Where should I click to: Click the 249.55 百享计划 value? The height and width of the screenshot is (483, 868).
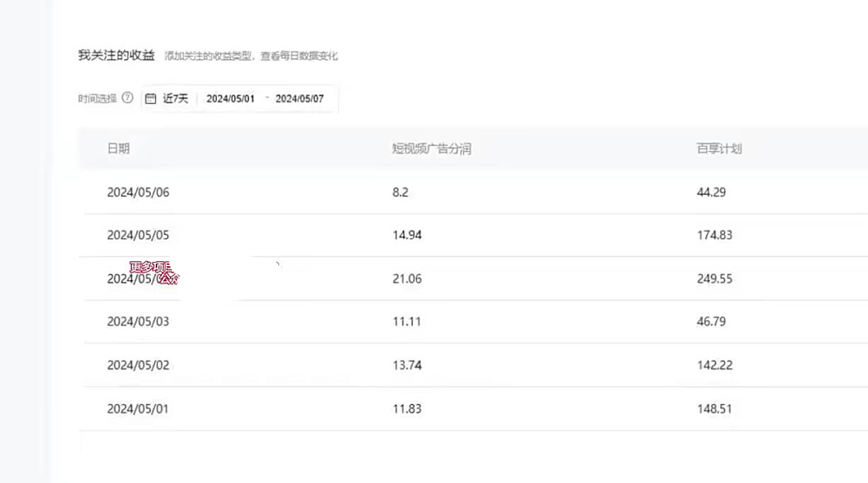point(715,278)
